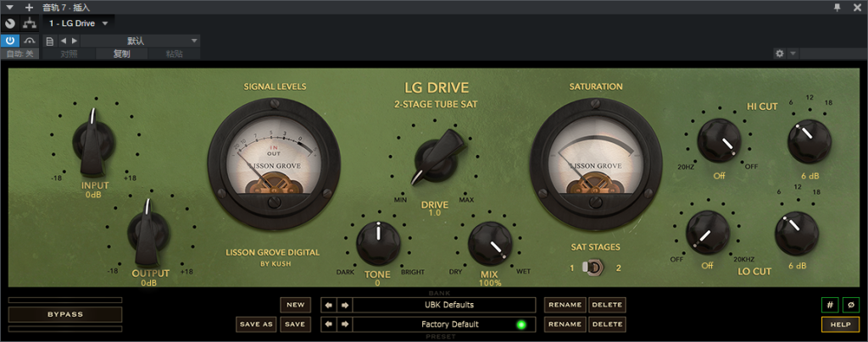Click DELETE for the bank
The image size is (868, 342).
tap(607, 305)
